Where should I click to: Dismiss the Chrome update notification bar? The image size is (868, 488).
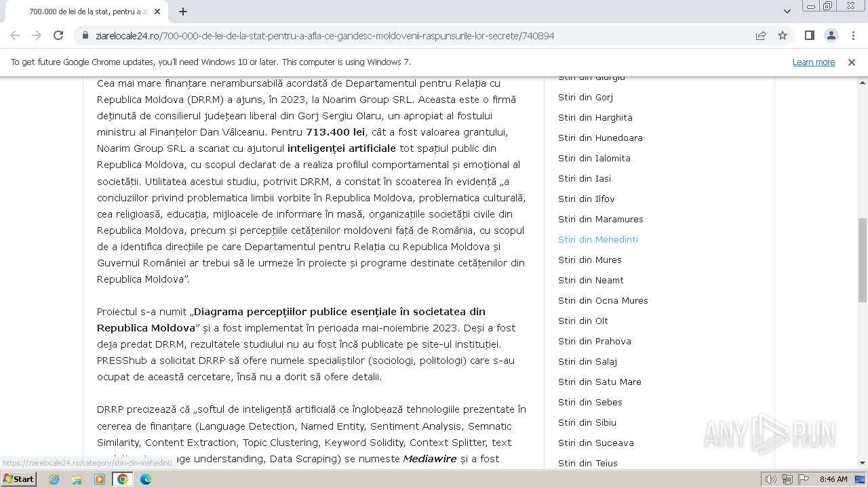pos(852,62)
